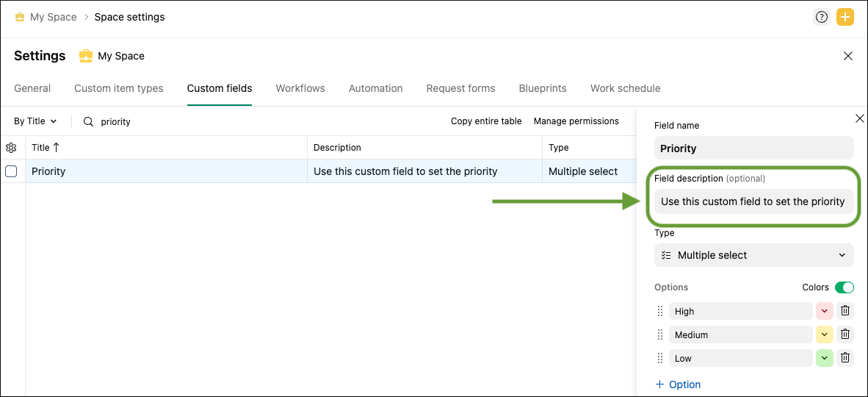Click the table settings gear icon

tap(11, 148)
